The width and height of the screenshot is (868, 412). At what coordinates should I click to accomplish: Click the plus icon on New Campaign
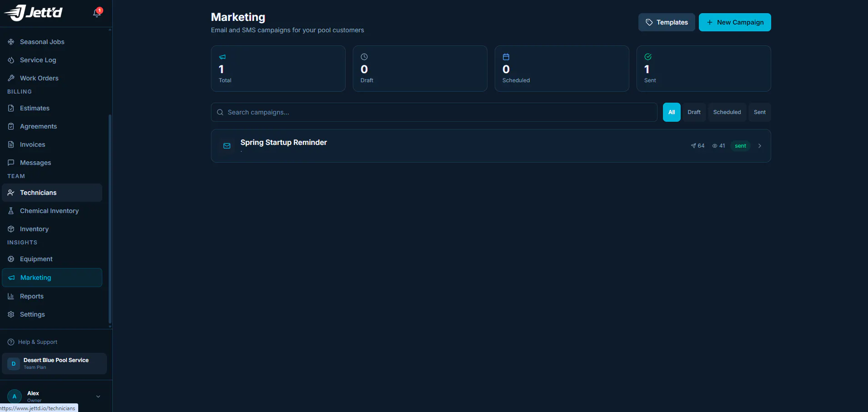[710, 22]
